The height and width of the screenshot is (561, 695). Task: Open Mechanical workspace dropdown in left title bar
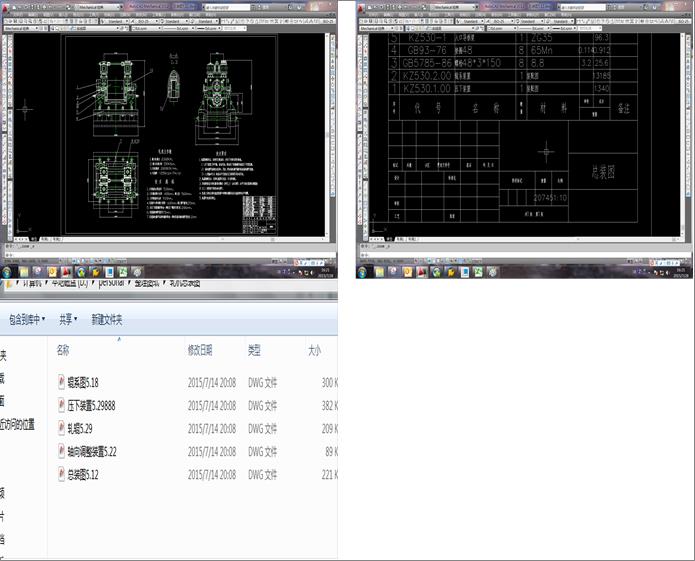(x=98, y=7)
